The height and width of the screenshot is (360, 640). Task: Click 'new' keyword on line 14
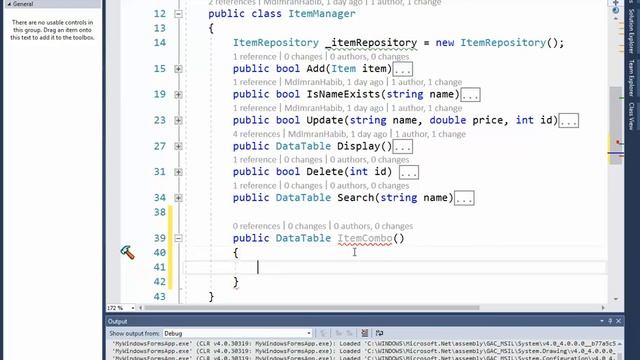point(444,43)
